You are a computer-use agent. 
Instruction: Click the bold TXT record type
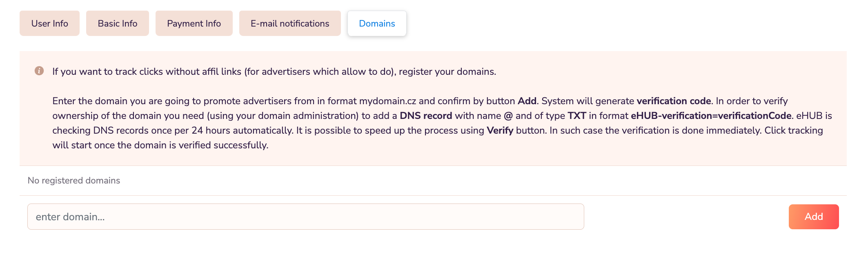(576, 116)
